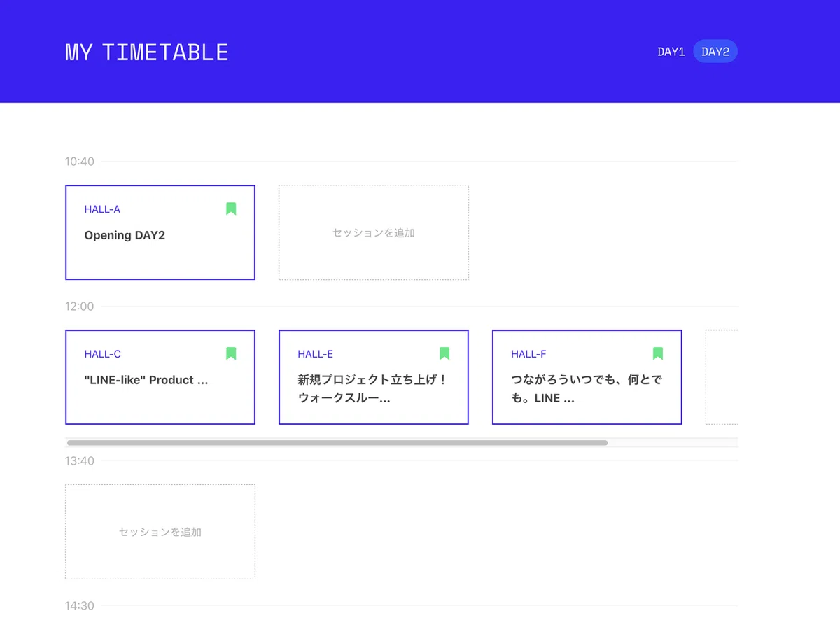
Task: Click the HALL-E label
Action: [x=315, y=354]
